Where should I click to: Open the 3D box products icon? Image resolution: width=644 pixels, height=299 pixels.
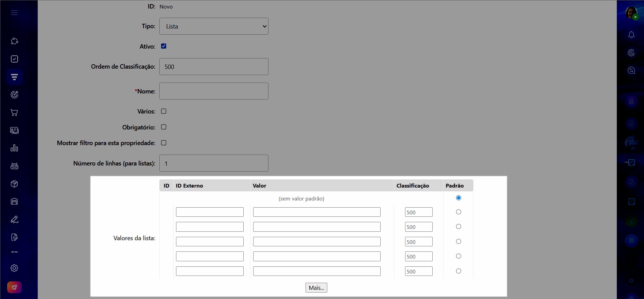click(x=14, y=184)
